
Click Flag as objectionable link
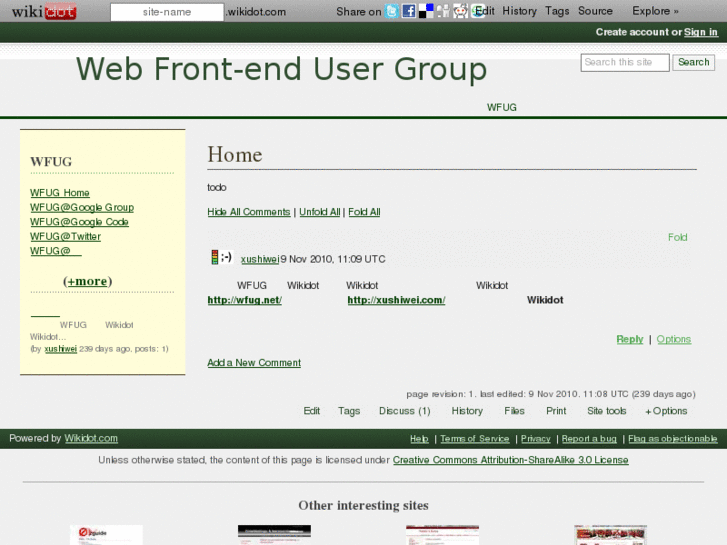coord(673,439)
